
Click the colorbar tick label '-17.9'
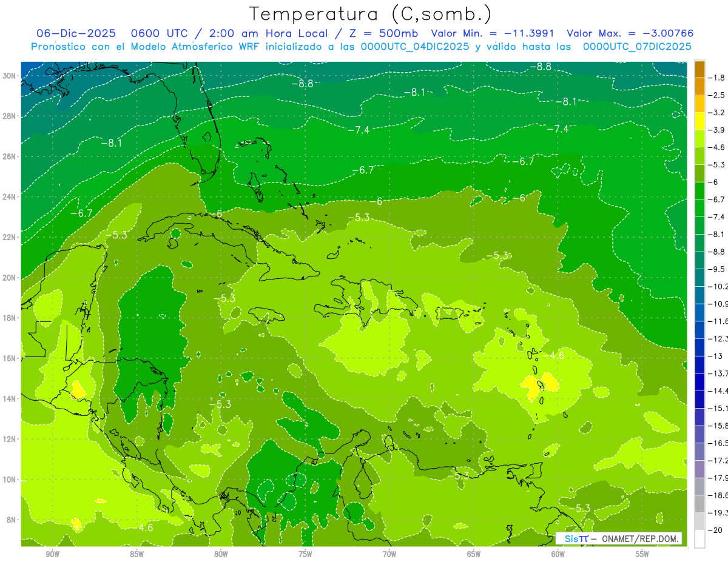718,478
